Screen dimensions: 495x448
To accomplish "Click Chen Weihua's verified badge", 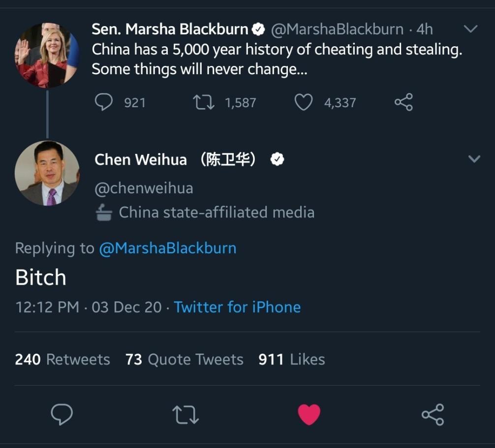I will 278,159.
